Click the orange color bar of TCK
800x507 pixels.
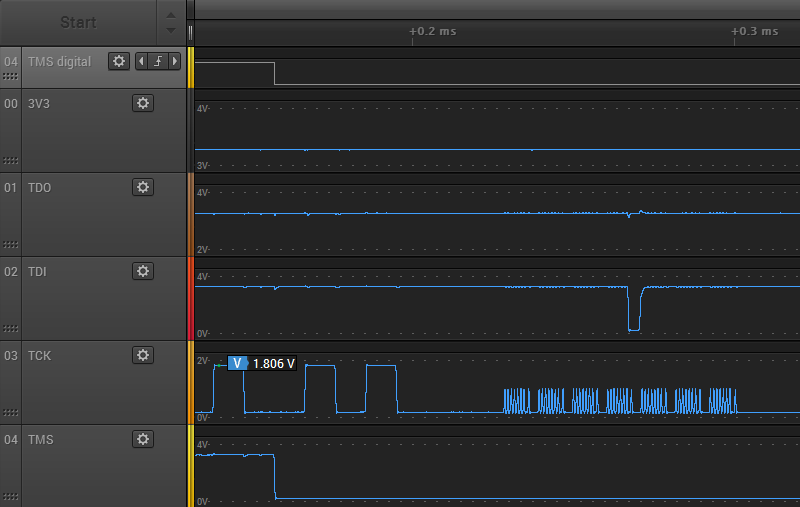(x=191, y=383)
